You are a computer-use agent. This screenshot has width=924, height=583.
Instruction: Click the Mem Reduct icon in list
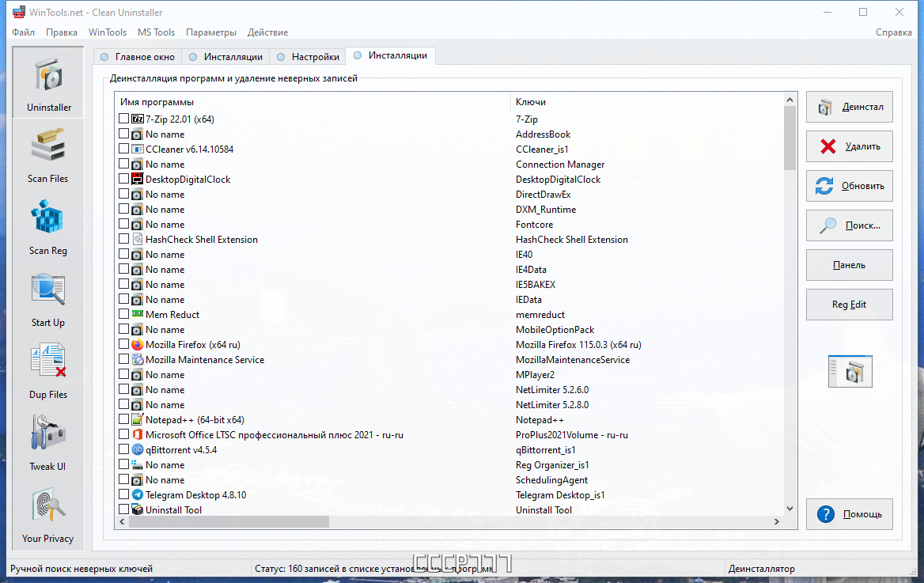(x=138, y=314)
